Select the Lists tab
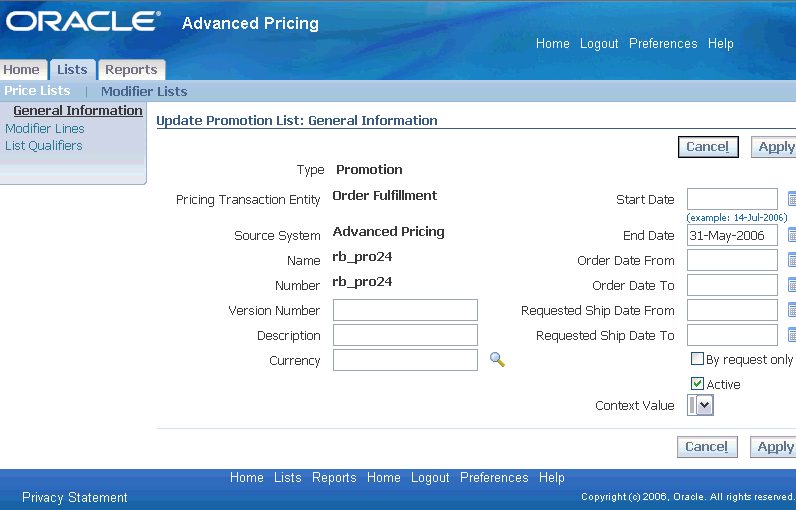Image resolution: width=796 pixels, height=510 pixels. pos(72,70)
